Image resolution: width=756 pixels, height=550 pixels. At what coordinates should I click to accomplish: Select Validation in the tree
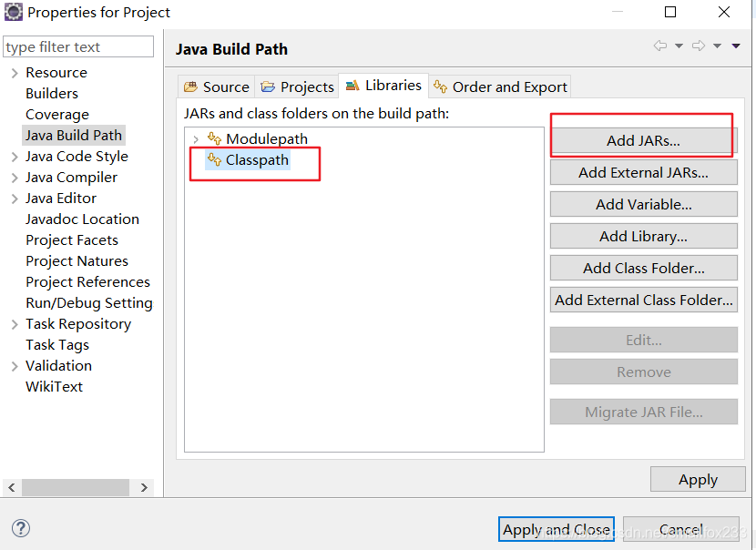(58, 365)
